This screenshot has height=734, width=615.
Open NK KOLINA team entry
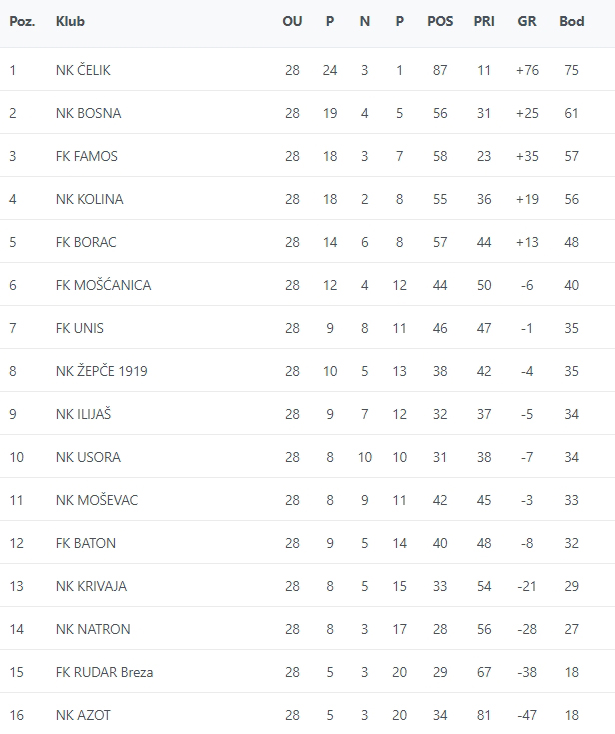click(x=89, y=199)
